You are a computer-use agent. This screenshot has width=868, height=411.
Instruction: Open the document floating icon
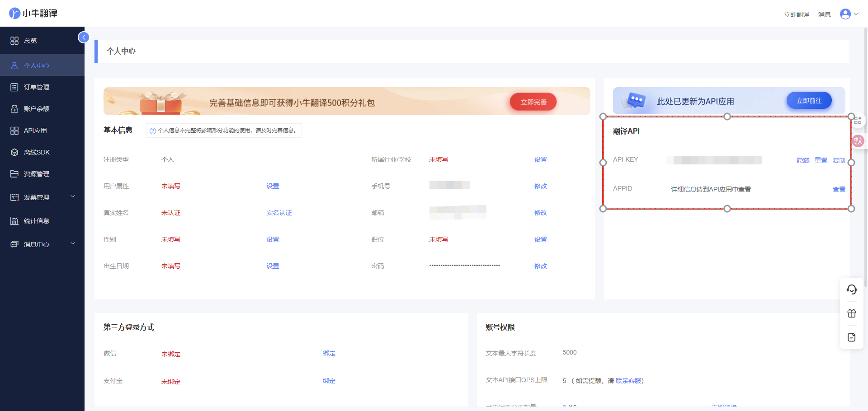[x=852, y=337]
